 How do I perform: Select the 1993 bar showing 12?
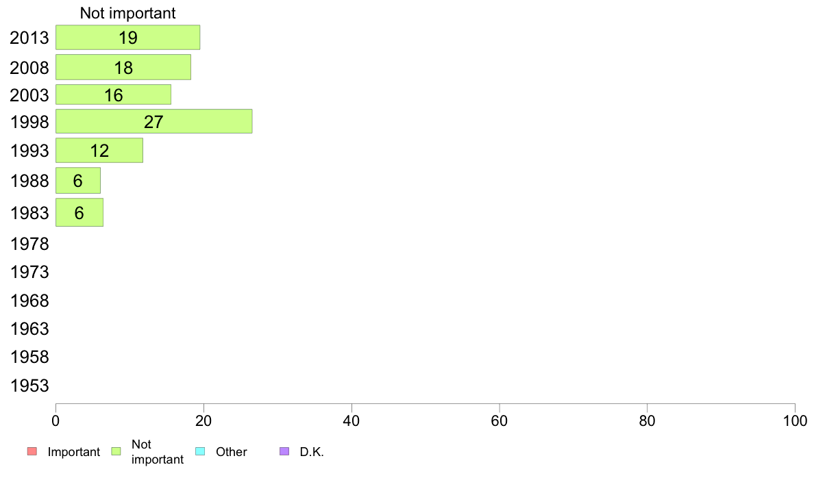coord(99,151)
